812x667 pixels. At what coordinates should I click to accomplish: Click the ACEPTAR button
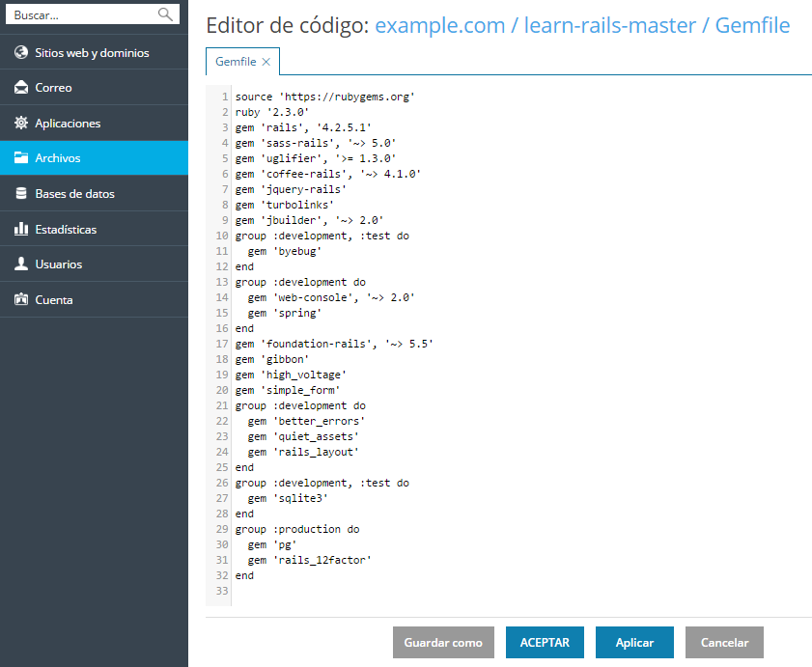coord(545,642)
